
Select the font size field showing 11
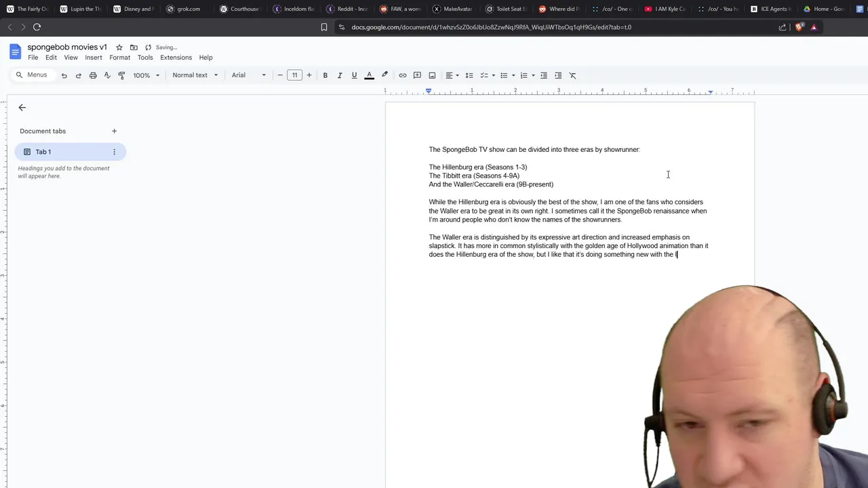point(294,75)
